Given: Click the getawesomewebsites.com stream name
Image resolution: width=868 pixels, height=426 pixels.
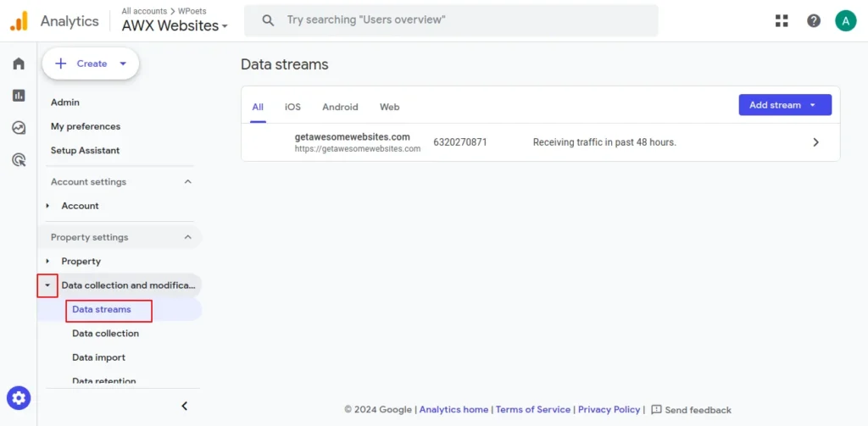Looking at the screenshot, I should (352, 137).
